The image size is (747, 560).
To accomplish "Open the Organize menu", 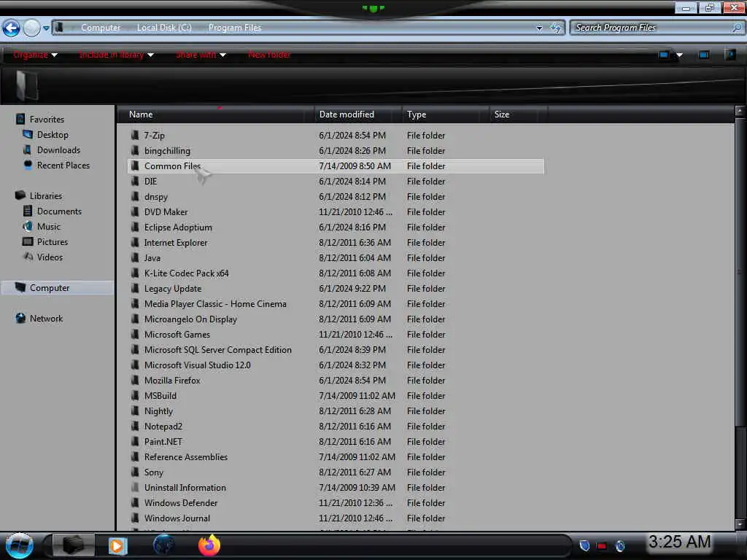I will [35, 55].
